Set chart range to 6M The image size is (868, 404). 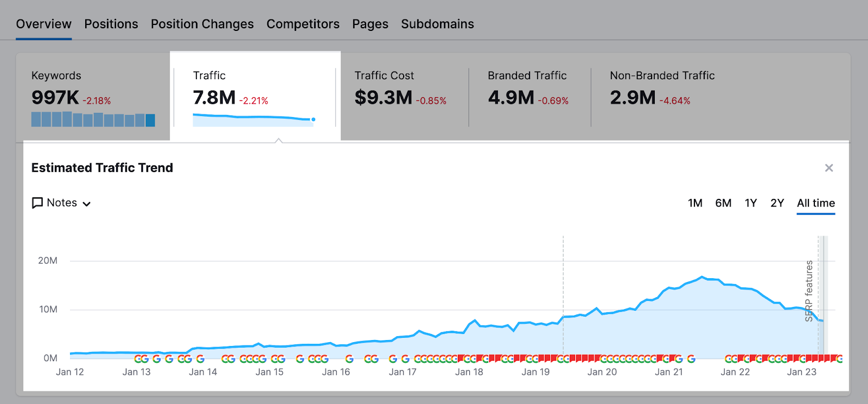click(723, 203)
